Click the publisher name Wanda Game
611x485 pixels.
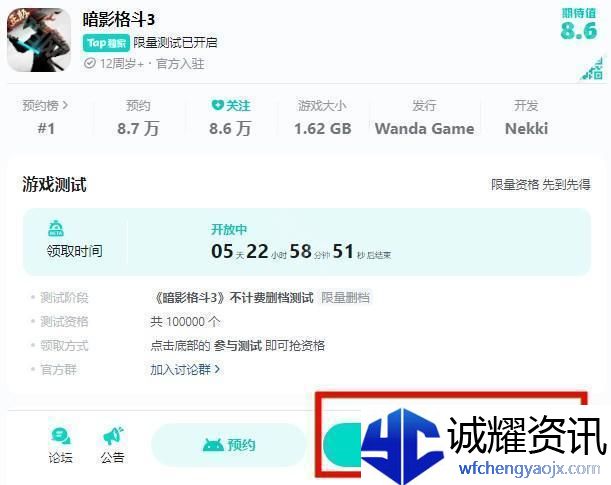[425, 129]
